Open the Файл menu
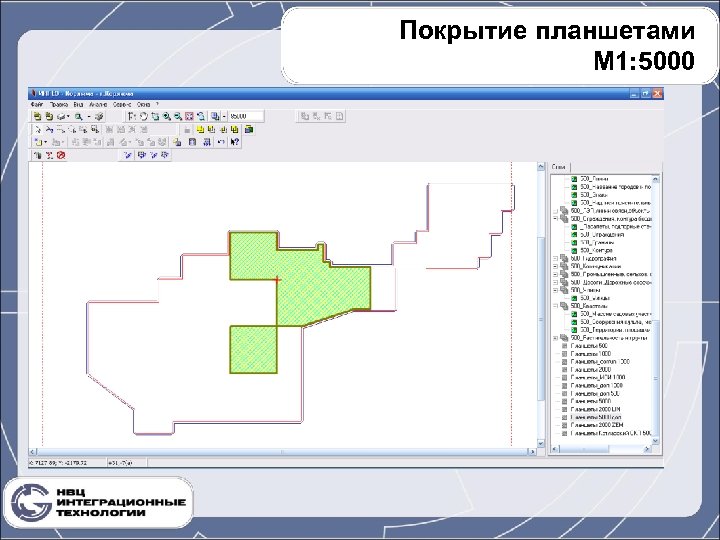The width and height of the screenshot is (720, 540). click(x=37, y=105)
